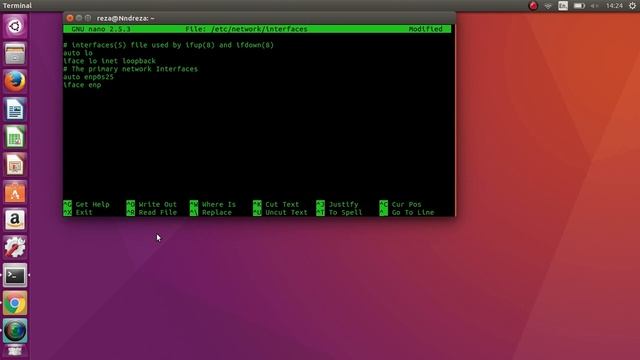The image size is (640, 360).
Task: Click the Where Is shortcut label
Action: click(x=219, y=204)
